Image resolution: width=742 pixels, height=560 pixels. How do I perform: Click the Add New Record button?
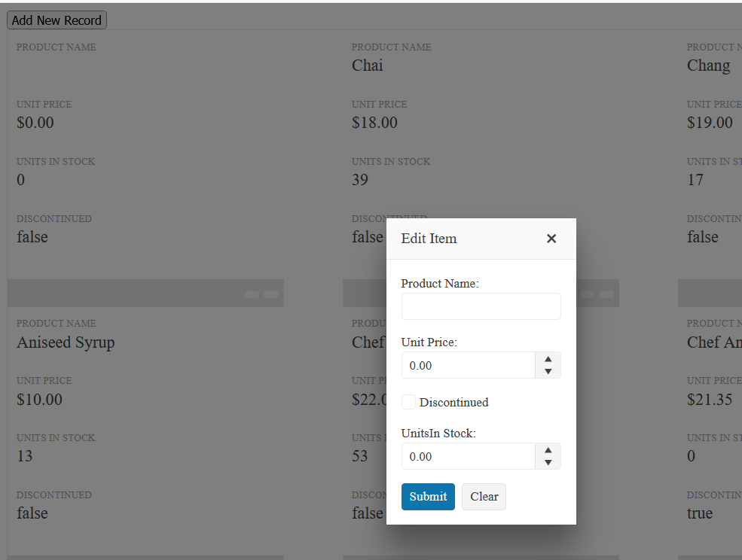(x=56, y=20)
